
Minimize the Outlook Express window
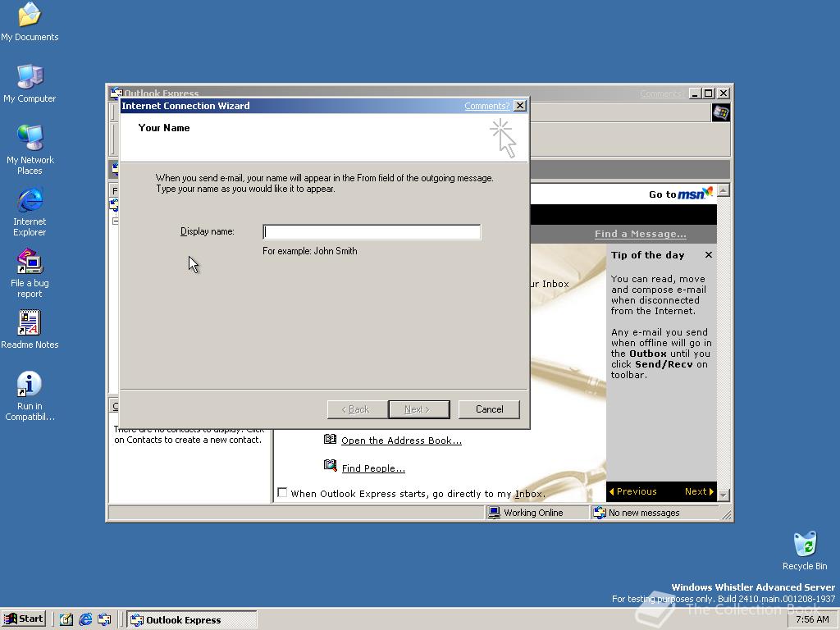click(696, 94)
